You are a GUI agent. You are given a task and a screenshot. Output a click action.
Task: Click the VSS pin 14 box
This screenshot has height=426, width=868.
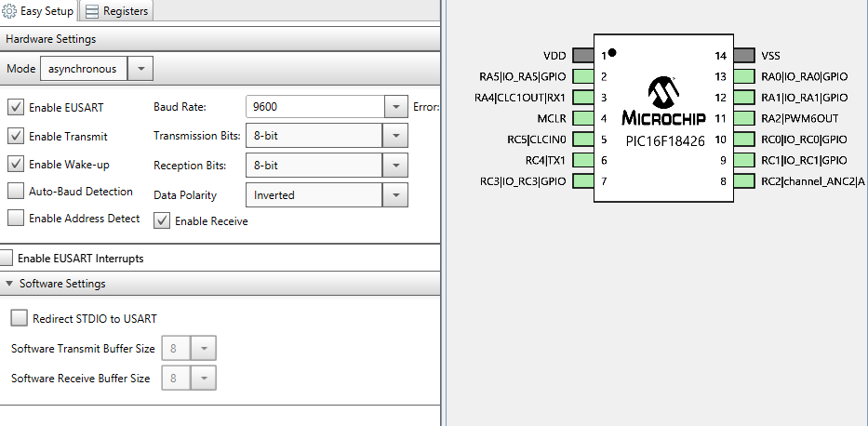[x=744, y=55]
